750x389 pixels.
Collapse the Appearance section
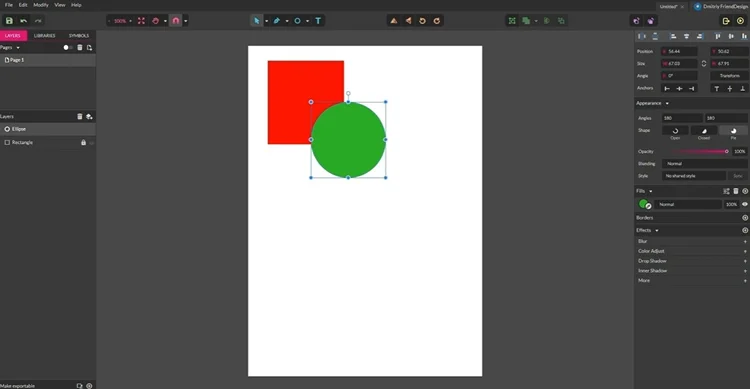point(667,103)
